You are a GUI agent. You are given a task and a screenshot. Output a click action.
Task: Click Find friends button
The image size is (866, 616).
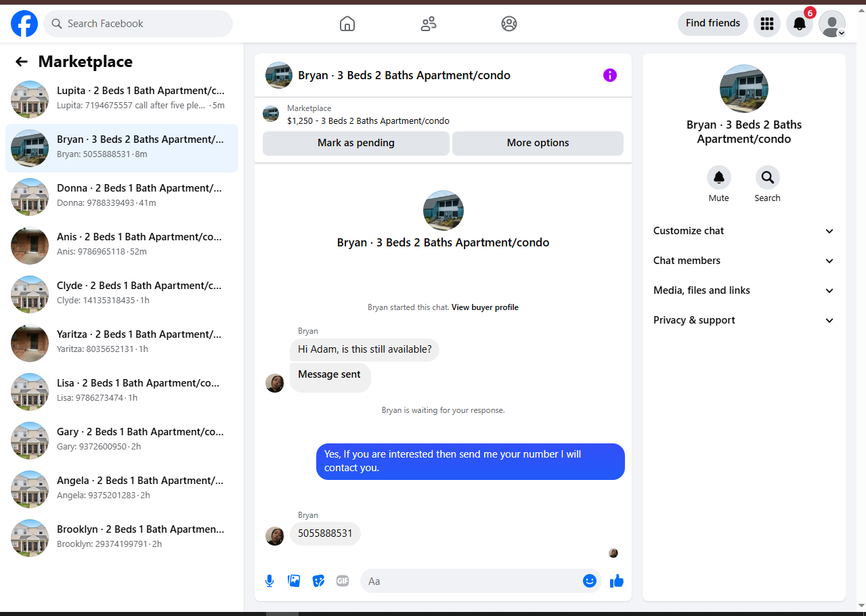pos(713,24)
